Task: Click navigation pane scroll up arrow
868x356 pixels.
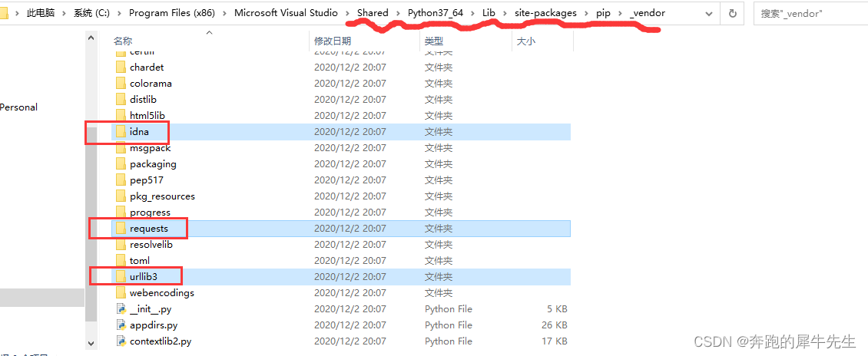Action: 91,38
